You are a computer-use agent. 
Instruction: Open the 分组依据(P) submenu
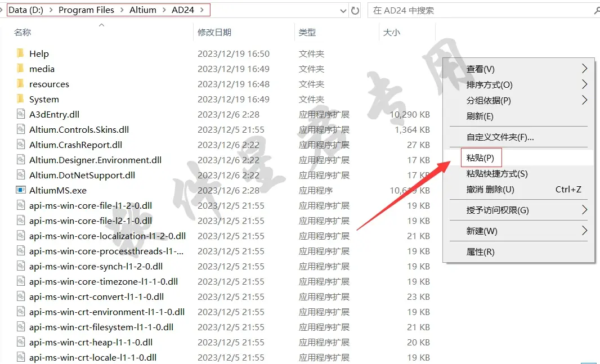tap(518, 100)
